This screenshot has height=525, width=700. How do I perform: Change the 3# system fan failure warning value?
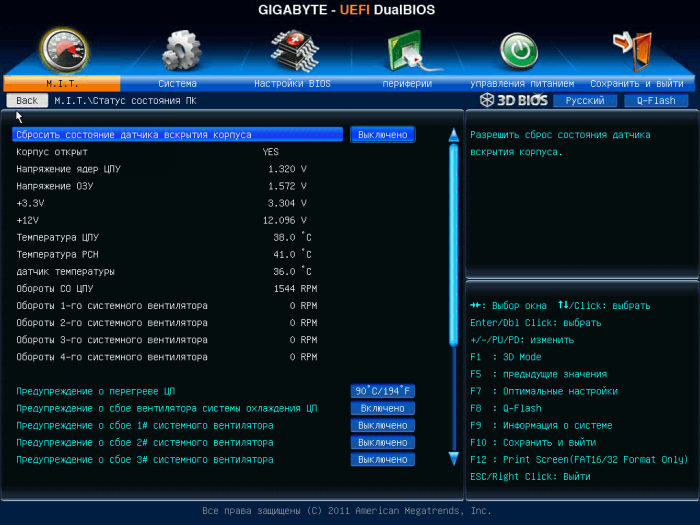[382, 459]
